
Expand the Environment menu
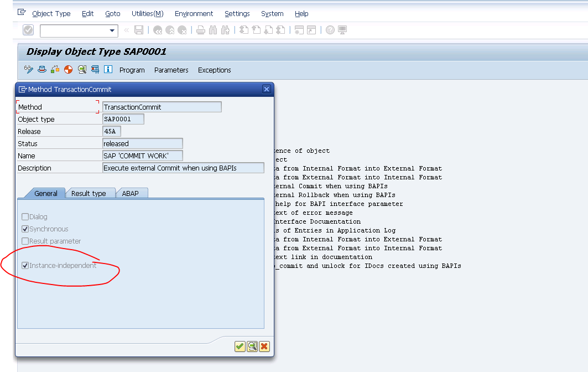coord(194,13)
